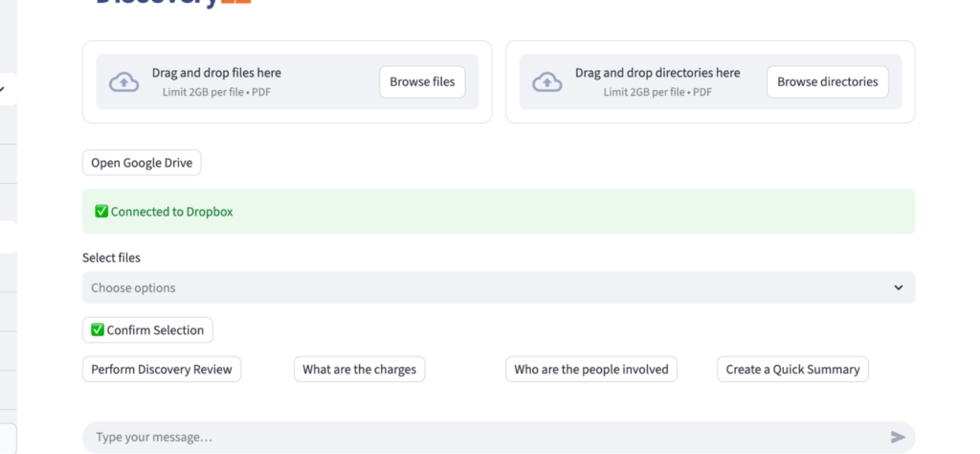
Task: Click the green checkmark next to Connected to Dropbox
Action: coord(101,212)
